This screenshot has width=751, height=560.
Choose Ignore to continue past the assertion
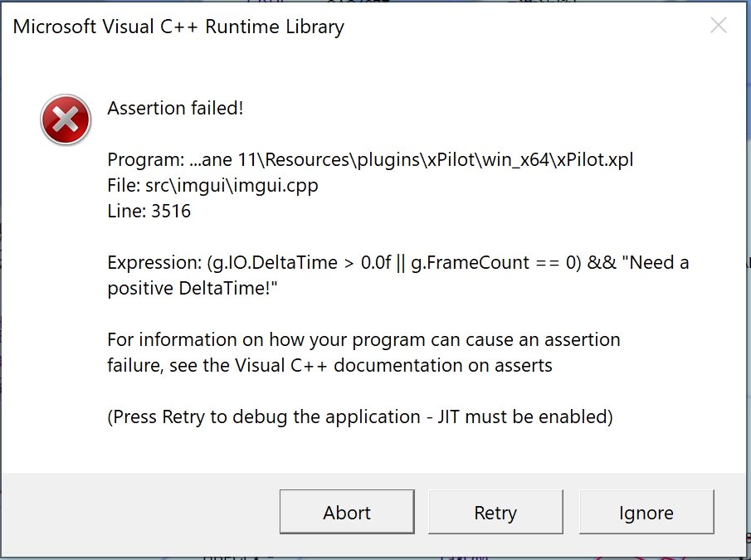pos(646,513)
